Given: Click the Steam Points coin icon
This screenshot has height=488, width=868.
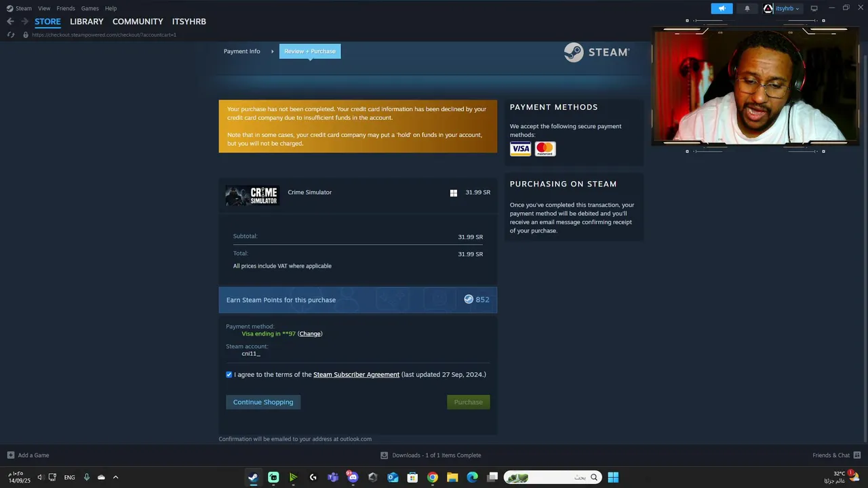Looking at the screenshot, I should (469, 300).
